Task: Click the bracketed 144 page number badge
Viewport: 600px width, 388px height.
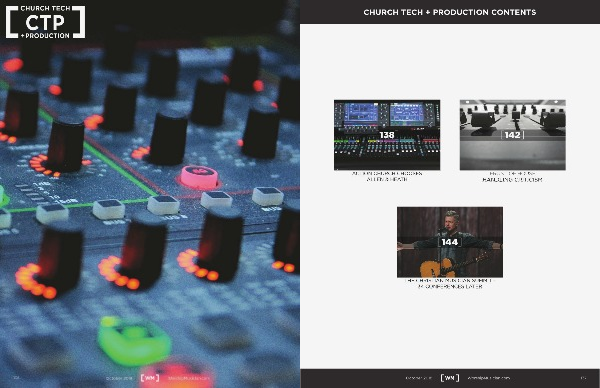Action: [450, 242]
